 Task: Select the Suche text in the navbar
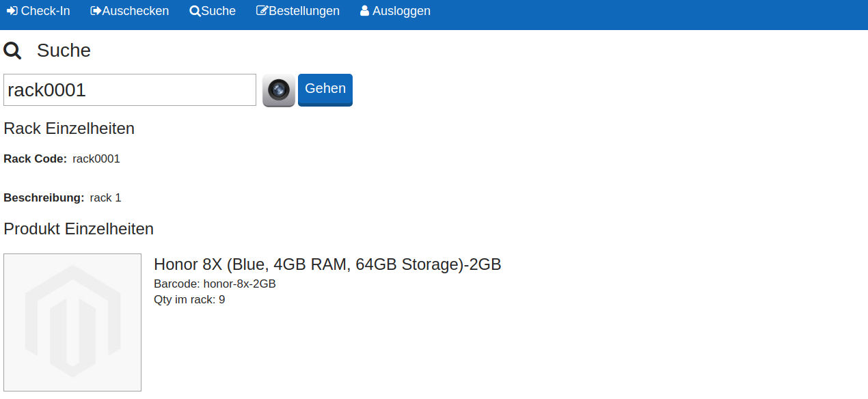tap(218, 11)
